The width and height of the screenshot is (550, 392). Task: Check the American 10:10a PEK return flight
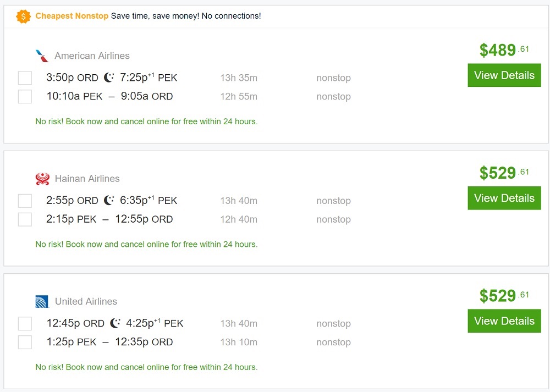tap(25, 97)
